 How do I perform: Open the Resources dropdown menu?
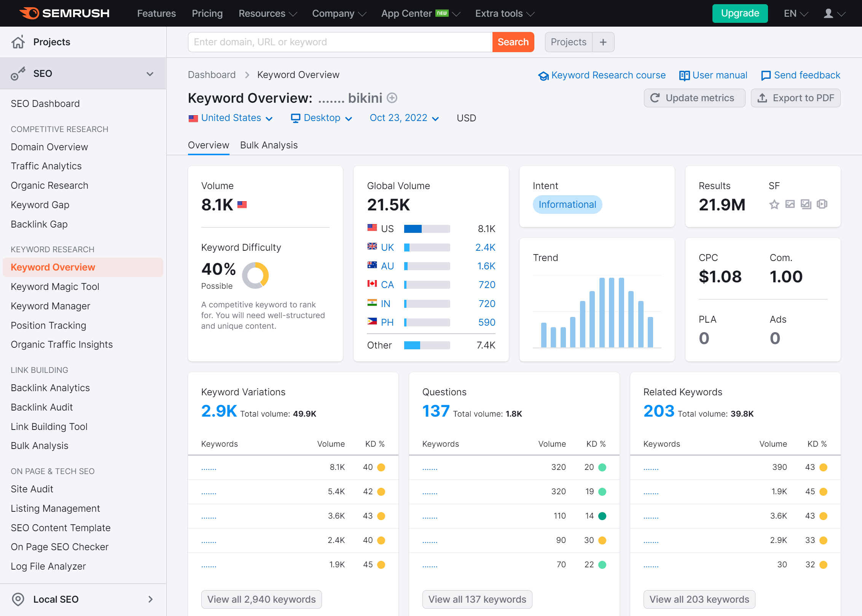[268, 14]
